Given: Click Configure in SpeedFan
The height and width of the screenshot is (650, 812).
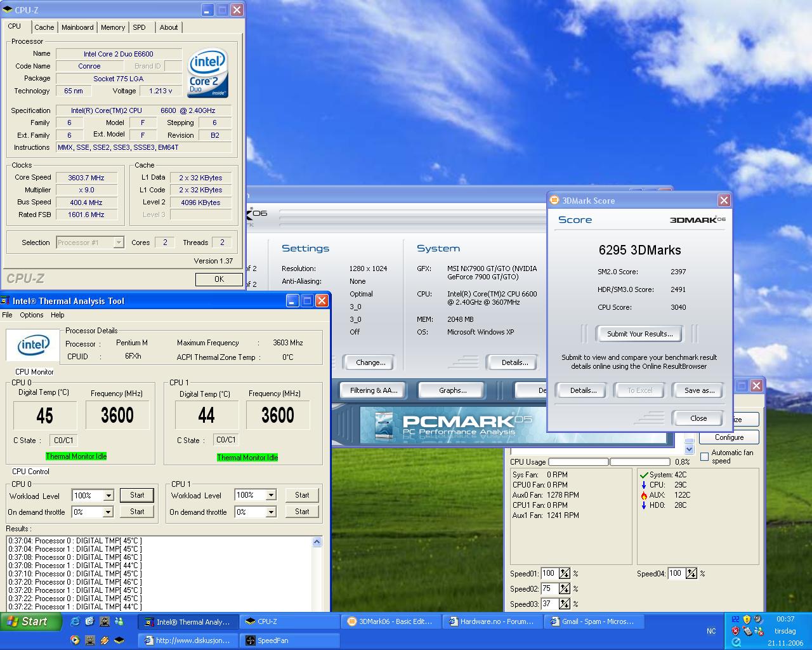Looking at the screenshot, I should point(729,437).
